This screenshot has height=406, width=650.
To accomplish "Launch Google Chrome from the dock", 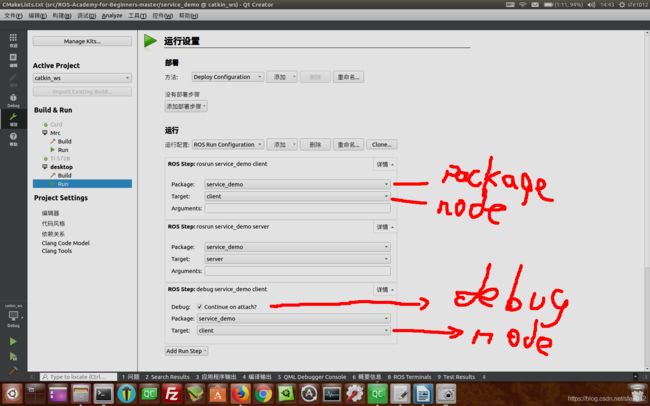I will click(x=263, y=394).
